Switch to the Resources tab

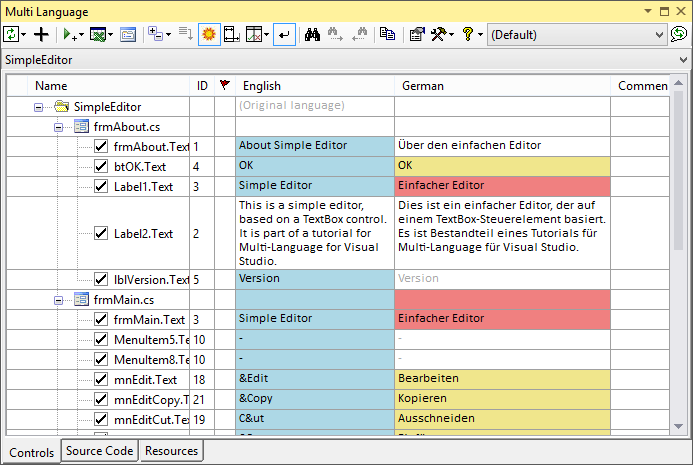coord(171,451)
